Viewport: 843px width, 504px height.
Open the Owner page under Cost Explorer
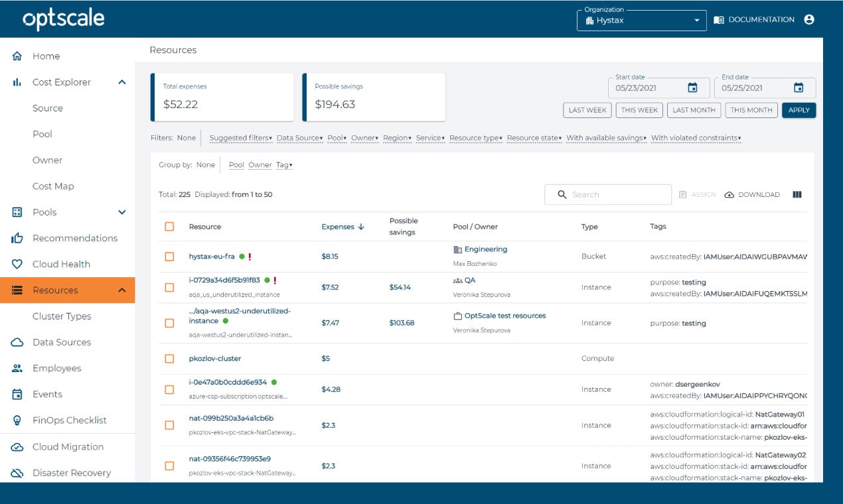pyautogui.click(x=48, y=160)
